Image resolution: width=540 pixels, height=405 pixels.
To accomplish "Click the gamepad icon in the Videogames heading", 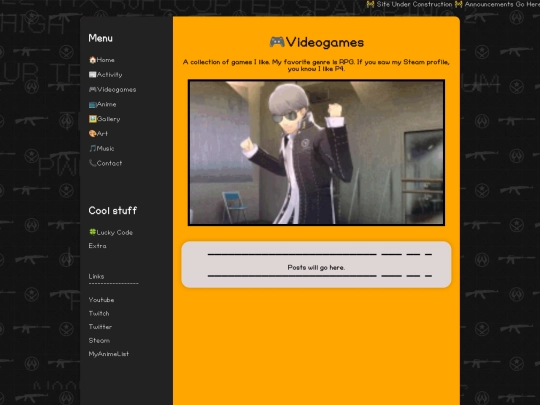I will tap(277, 42).
